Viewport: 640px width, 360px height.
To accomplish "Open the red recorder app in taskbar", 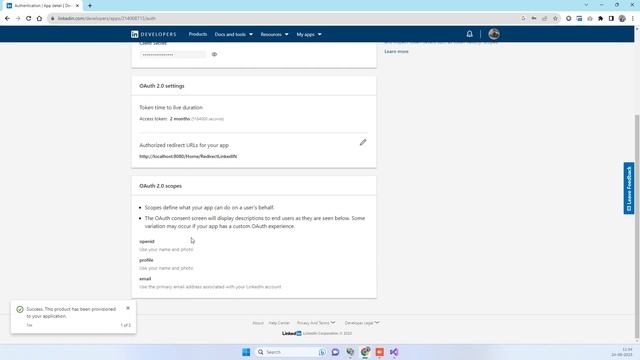I will click(x=380, y=352).
